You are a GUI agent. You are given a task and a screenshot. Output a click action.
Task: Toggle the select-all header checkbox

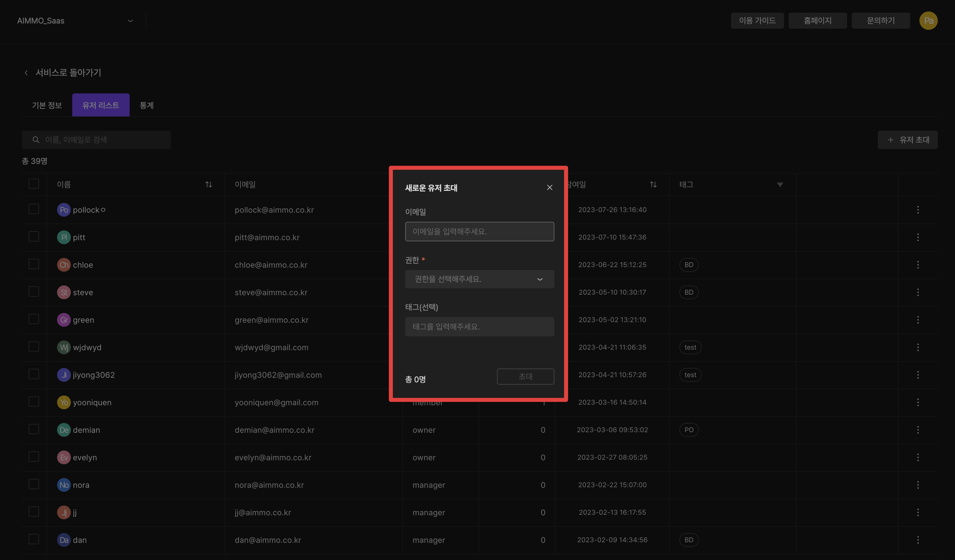34,184
